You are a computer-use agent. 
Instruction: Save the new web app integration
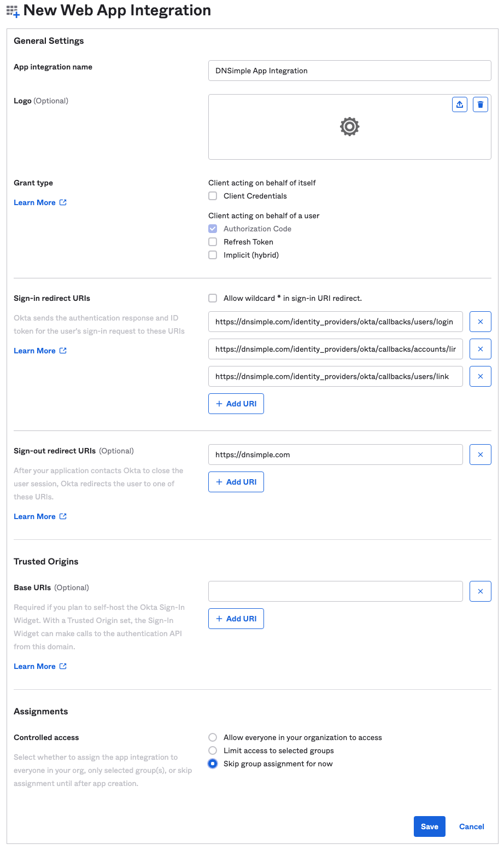[x=430, y=826]
